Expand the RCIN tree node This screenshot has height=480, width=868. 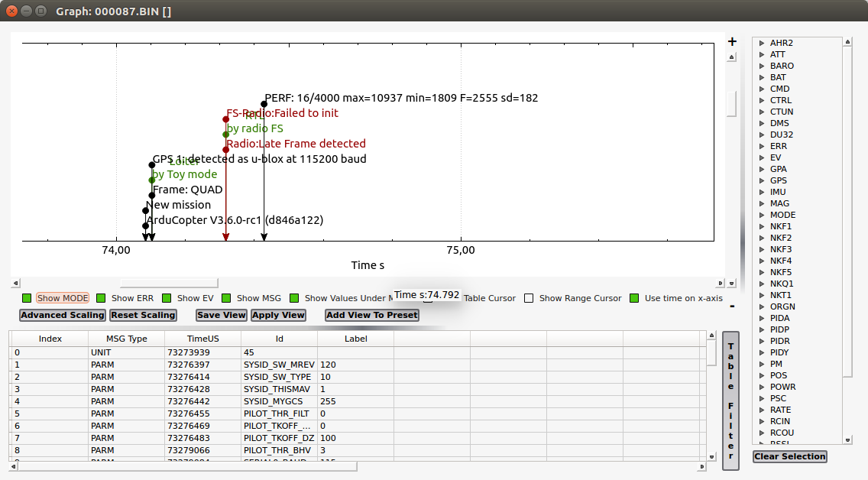click(762, 421)
